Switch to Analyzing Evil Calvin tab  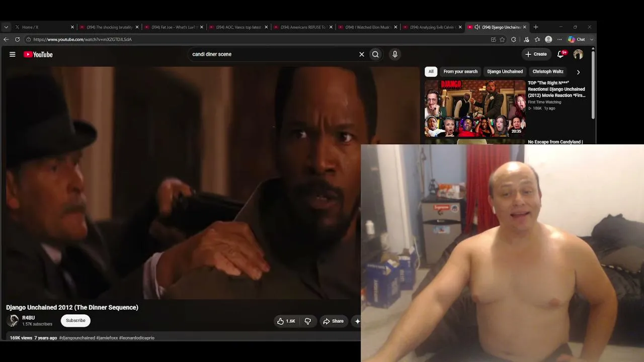(433, 27)
